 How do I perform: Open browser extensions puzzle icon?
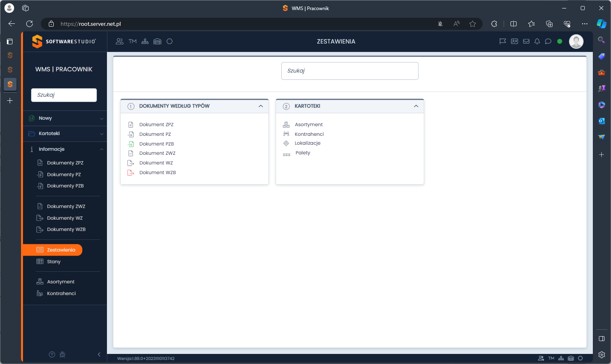[x=494, y=24]
